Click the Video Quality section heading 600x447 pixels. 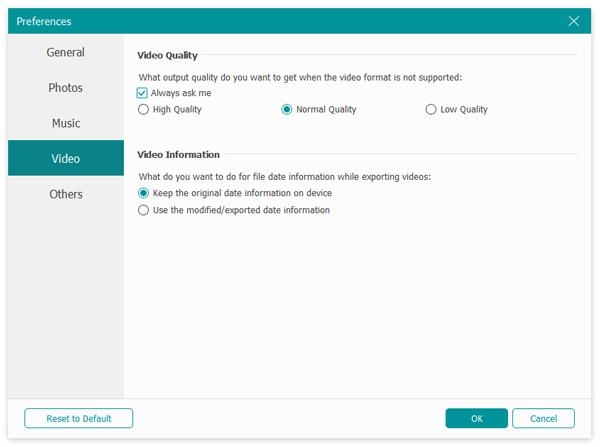click(169, 55)
